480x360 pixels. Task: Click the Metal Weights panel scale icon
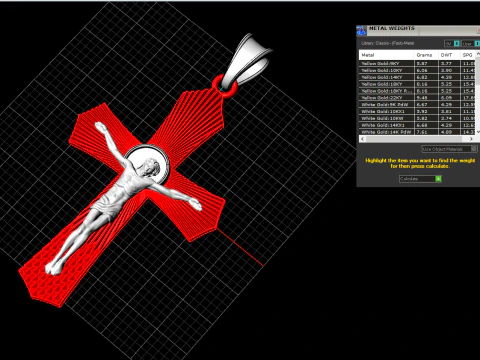click(x=361, y=31)
